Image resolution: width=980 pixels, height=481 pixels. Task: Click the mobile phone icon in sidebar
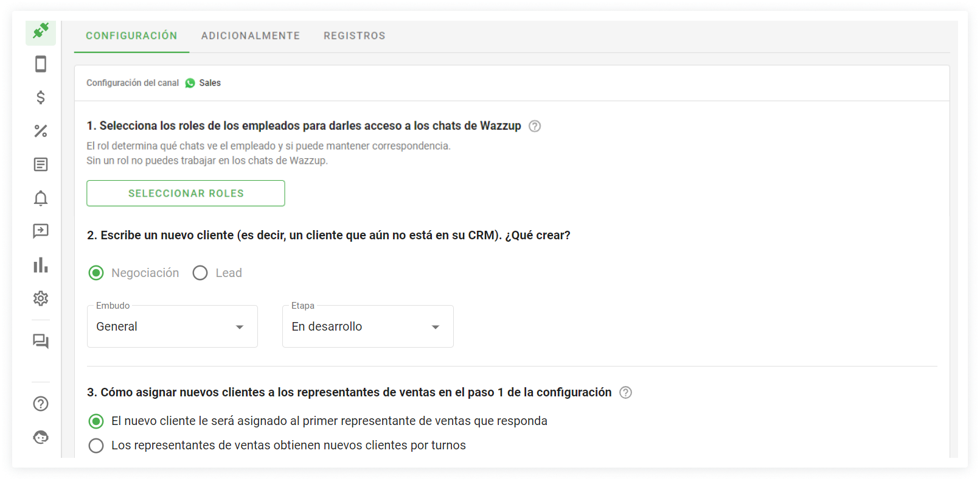41,64
